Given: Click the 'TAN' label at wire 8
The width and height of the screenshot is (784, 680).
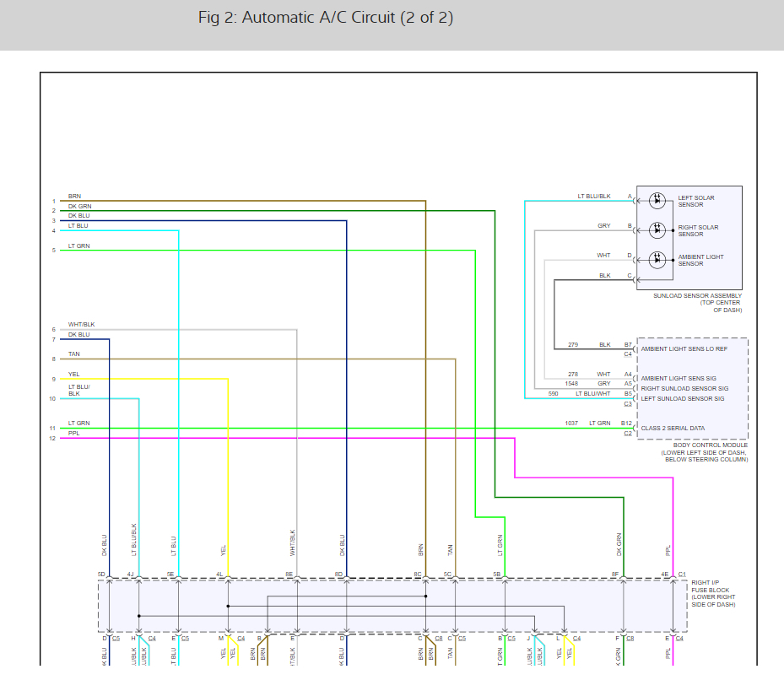Looking at the screenshot, I should click(x=74, y=354).
